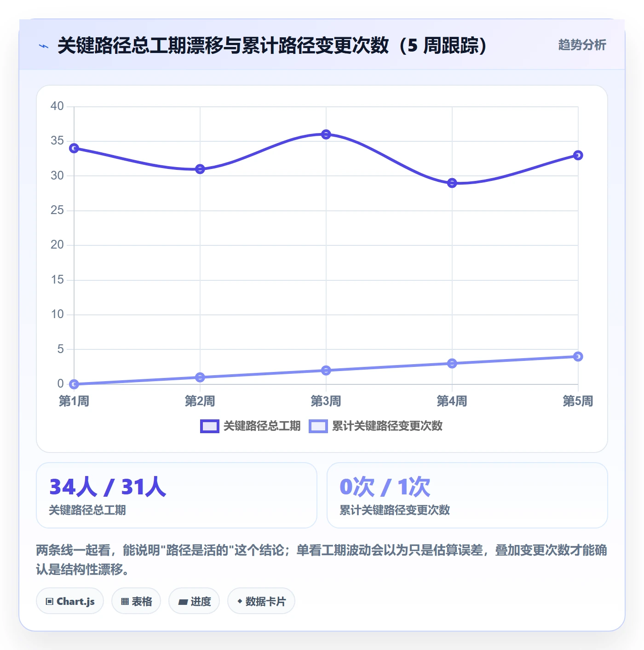
Task: Select the 第4周 point on 累计变更次数 line
Action: click(452, 363)
